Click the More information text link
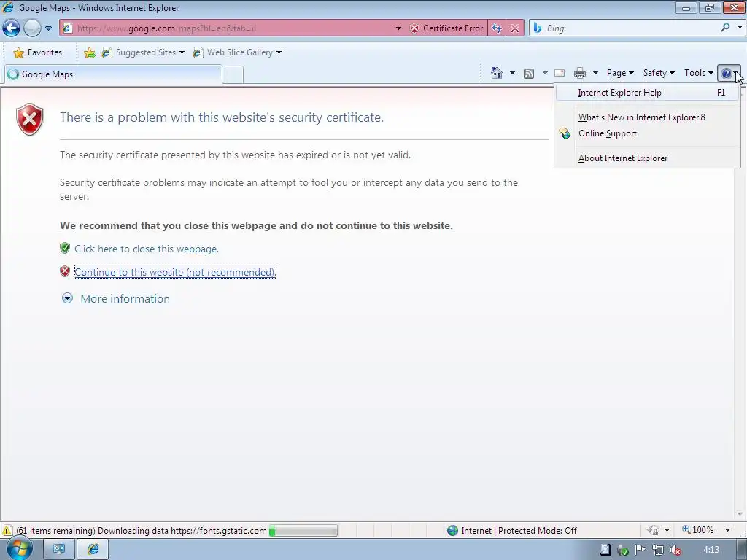Image resolution: width=747 pixels, height=560 pixels. point(125,298)
